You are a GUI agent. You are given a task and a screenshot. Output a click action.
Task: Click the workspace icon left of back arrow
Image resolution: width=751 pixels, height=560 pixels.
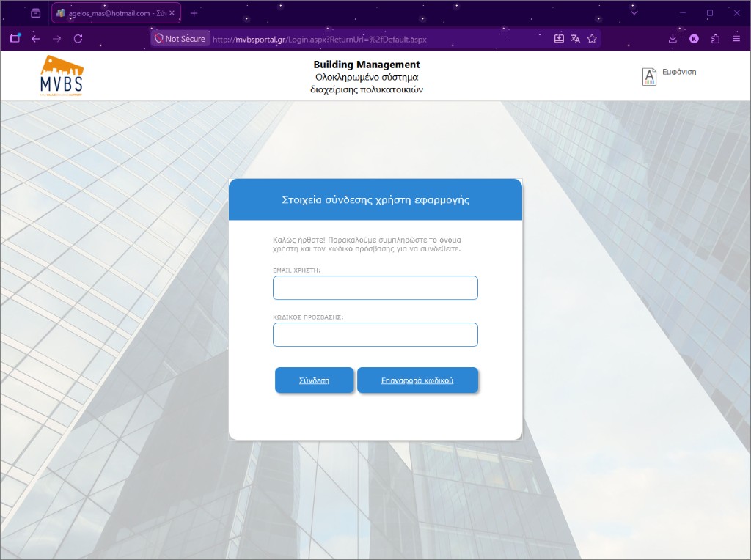point(15,39)
